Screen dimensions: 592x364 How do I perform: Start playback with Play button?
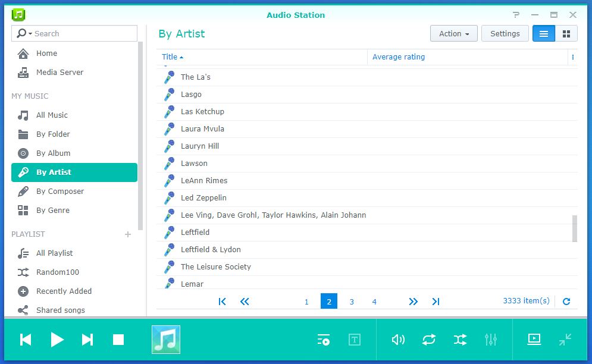pos(57,340)
